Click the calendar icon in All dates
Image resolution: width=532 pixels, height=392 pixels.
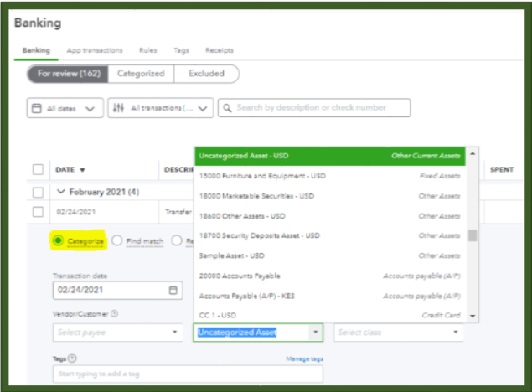[36, 108]
